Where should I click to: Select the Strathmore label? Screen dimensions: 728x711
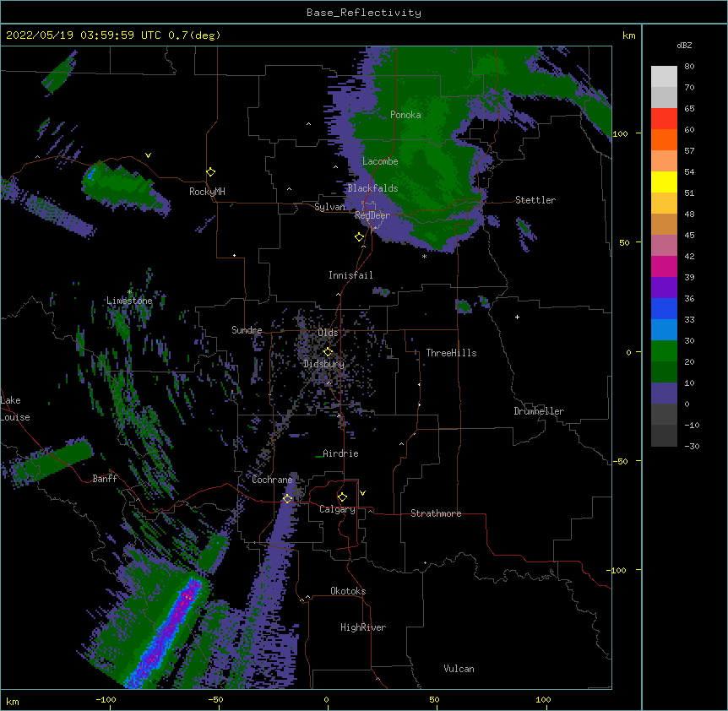click(436, 513)
